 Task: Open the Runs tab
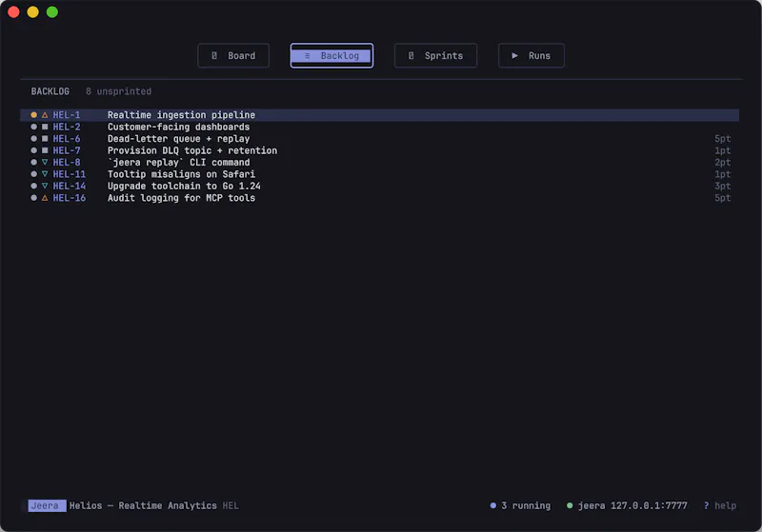(531, 56)
